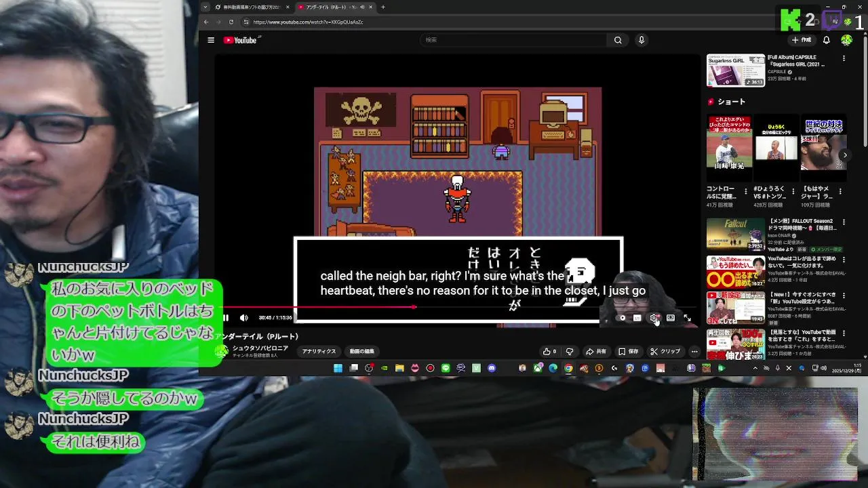Enter fullscreen on the video player
Screen dimensions: 868x488
tap(687, 317)
